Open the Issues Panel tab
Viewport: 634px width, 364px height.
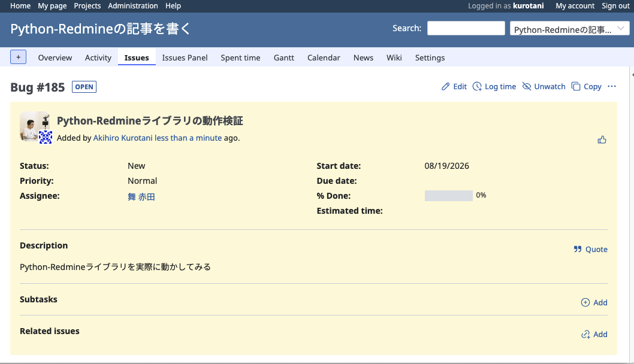pyautogui.click(x=185, y=57)
